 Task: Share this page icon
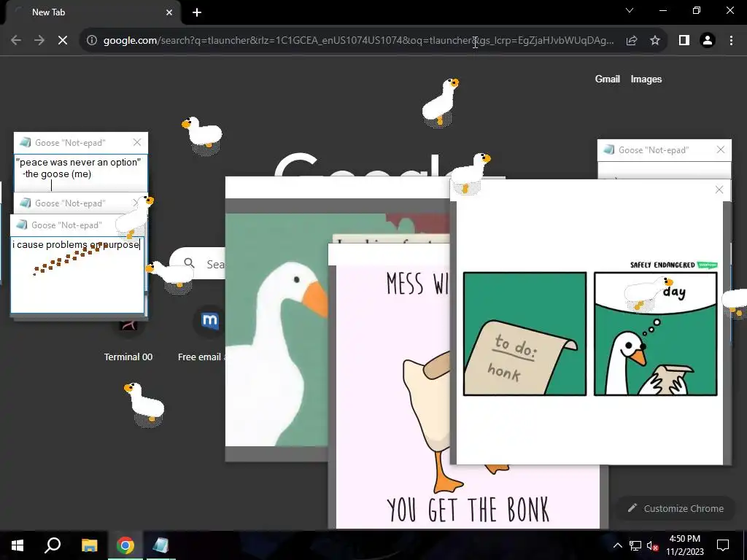pos(632,41)
